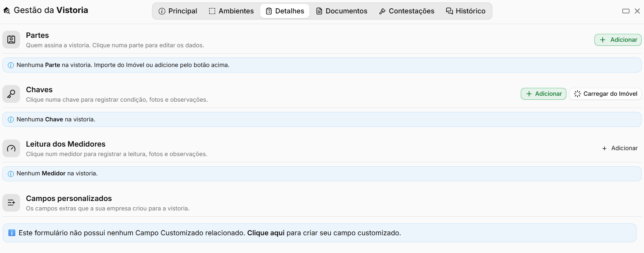Show the Histórico tab
Image resolution: width=644 pixels, height=253 pixels.
pyautogui.click(x=466, y=11)
